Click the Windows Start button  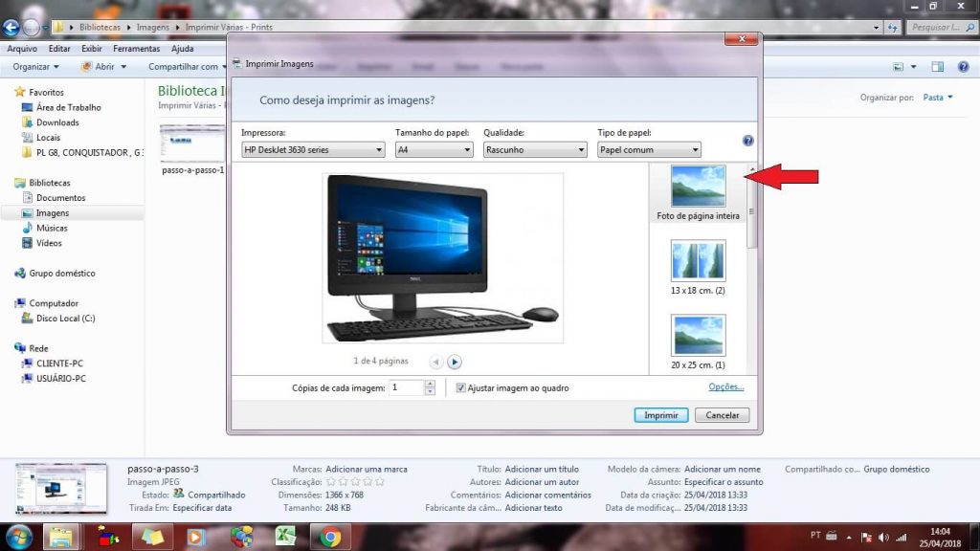[18, 537]
